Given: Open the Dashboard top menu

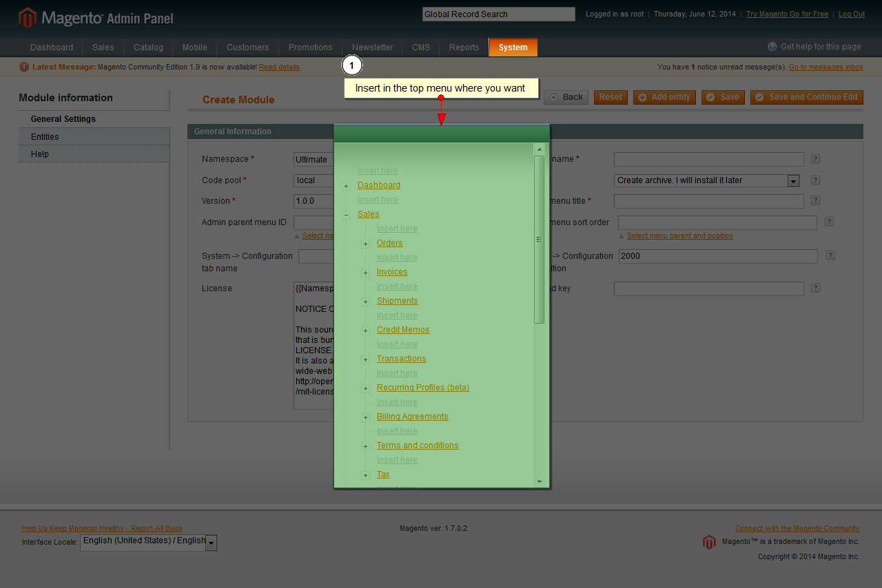Looking at the screenshot, I should pyautogui.click(x=52, y=48).
